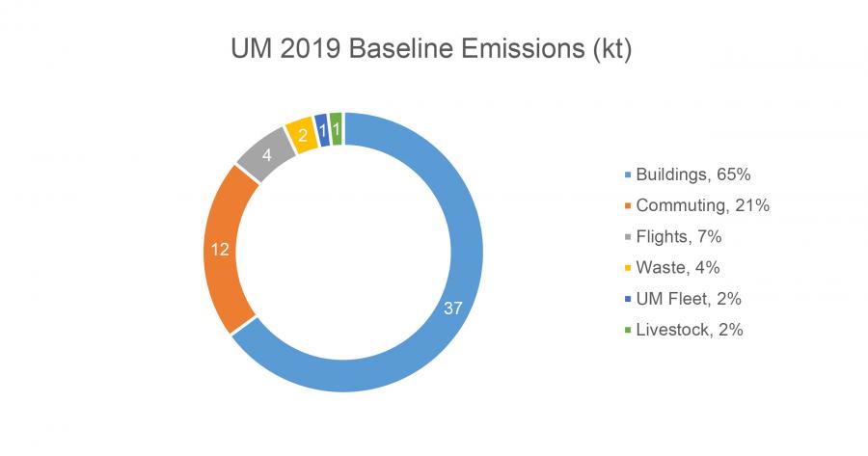Select the dark blue UM Fleet segment
This screenshot has height=456, width=868.
coord(321,130)
